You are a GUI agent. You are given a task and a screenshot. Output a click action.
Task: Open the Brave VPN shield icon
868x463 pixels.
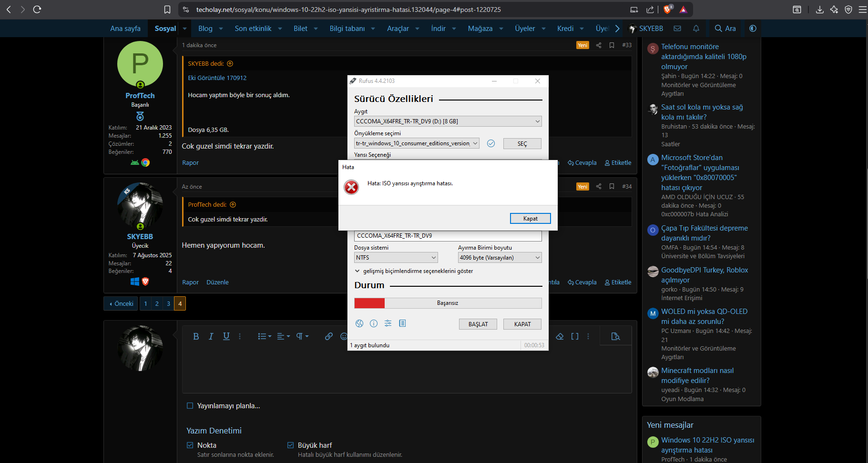848,10
